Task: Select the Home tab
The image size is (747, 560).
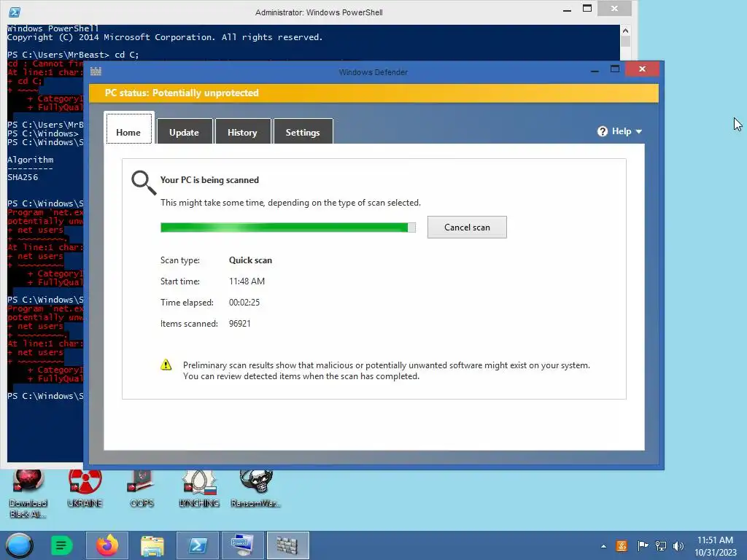Action: click(128, 130)
